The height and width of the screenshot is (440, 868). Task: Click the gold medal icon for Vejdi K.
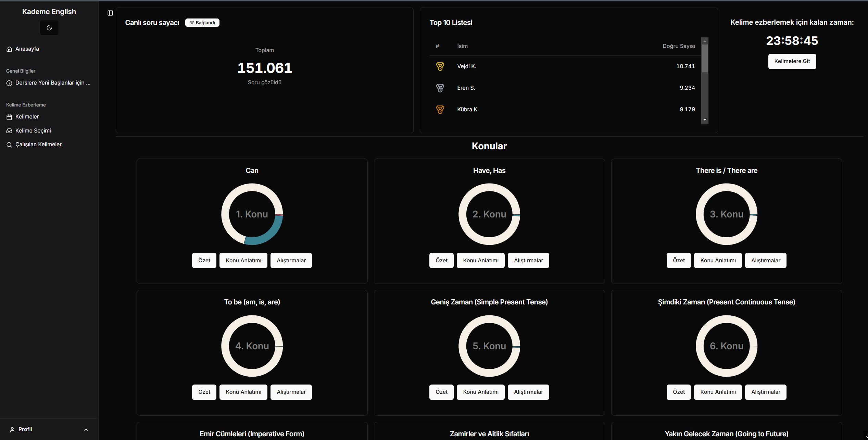[x=440, y=66]
